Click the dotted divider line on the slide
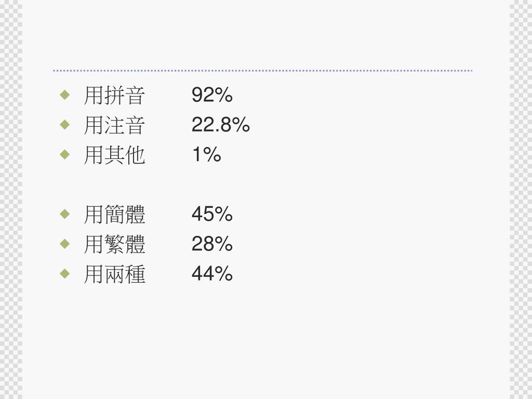Viewport: 532px width, 399px height. [262, 71]
